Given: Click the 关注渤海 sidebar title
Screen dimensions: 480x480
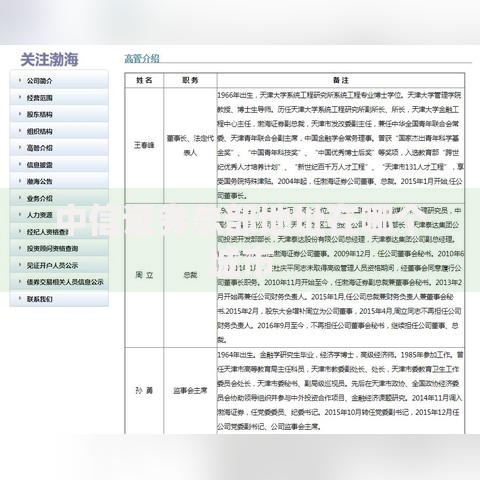Looking at the screenshot, I should click(49, 59).
